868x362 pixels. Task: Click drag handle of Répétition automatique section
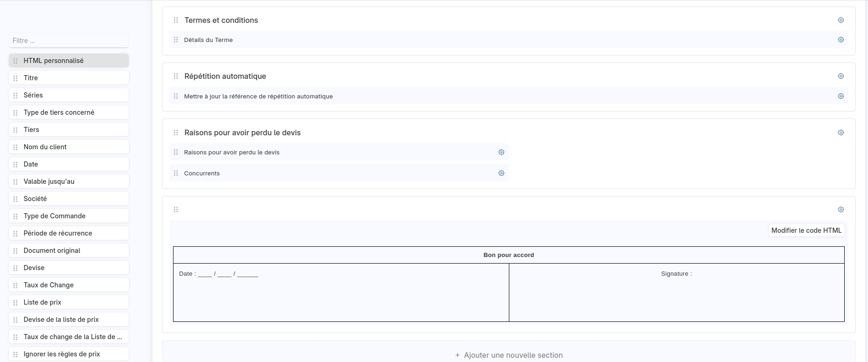176,76
